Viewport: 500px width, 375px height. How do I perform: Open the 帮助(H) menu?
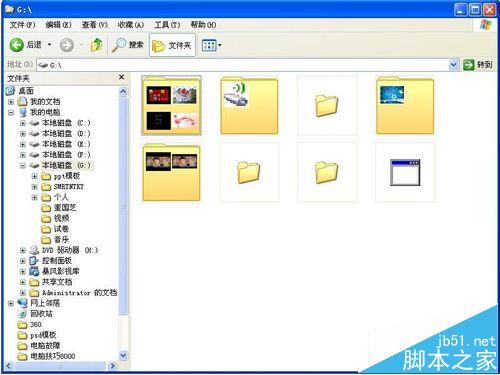(203, 25)
